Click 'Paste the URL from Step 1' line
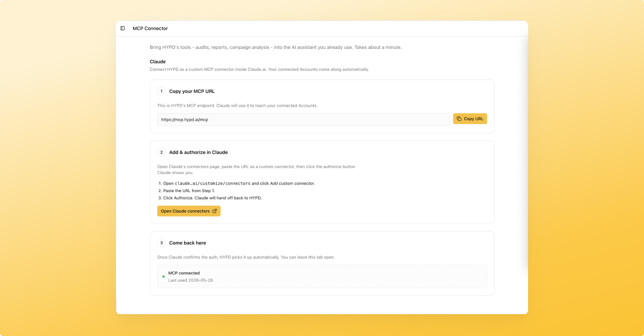Viewport: 644px width, 336px height. pos(189,191)
